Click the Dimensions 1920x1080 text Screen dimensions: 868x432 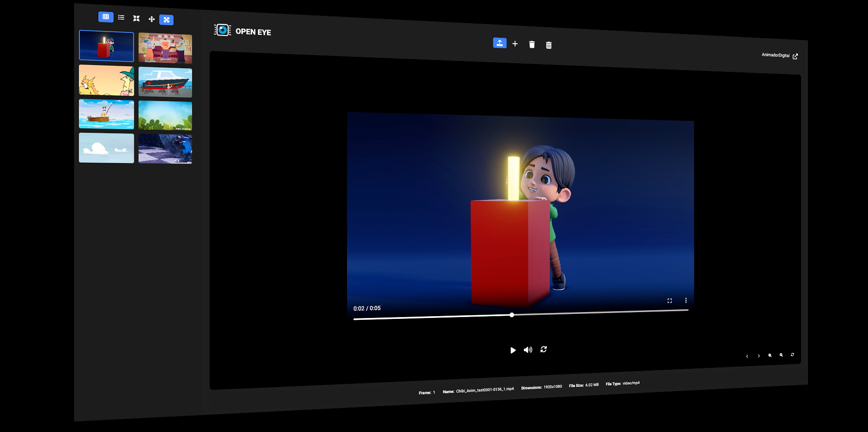pyautogui.click(x=541, y=387)
